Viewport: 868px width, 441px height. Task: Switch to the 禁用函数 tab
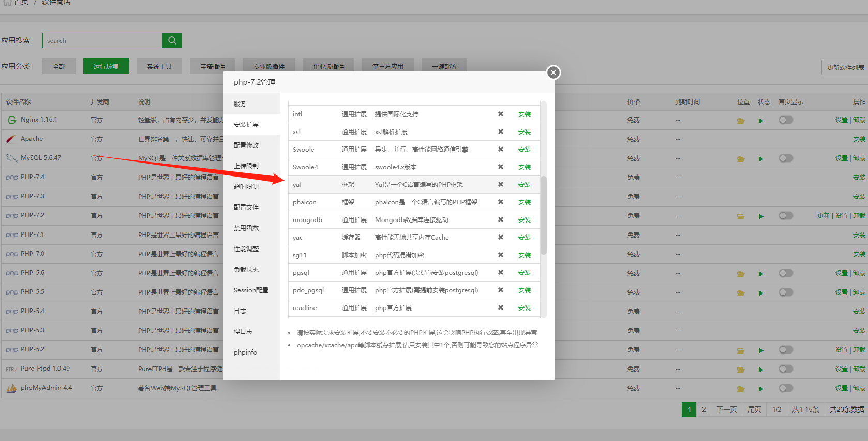(252, 228)
